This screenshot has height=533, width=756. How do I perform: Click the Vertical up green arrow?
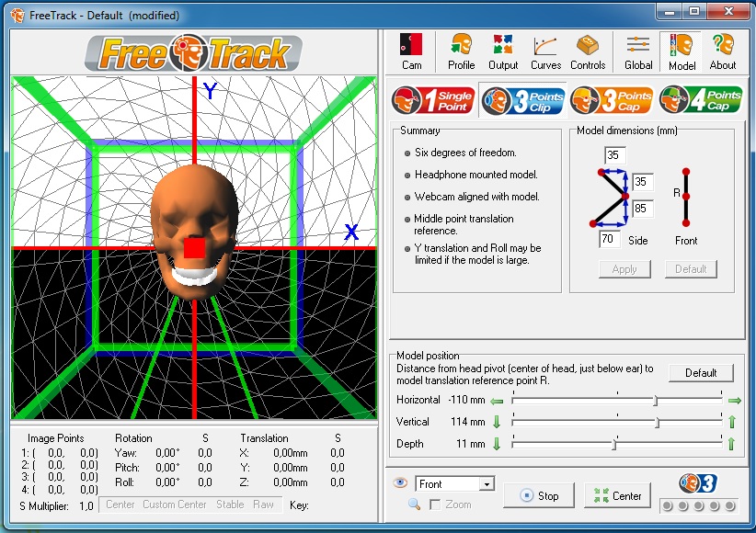732,422
